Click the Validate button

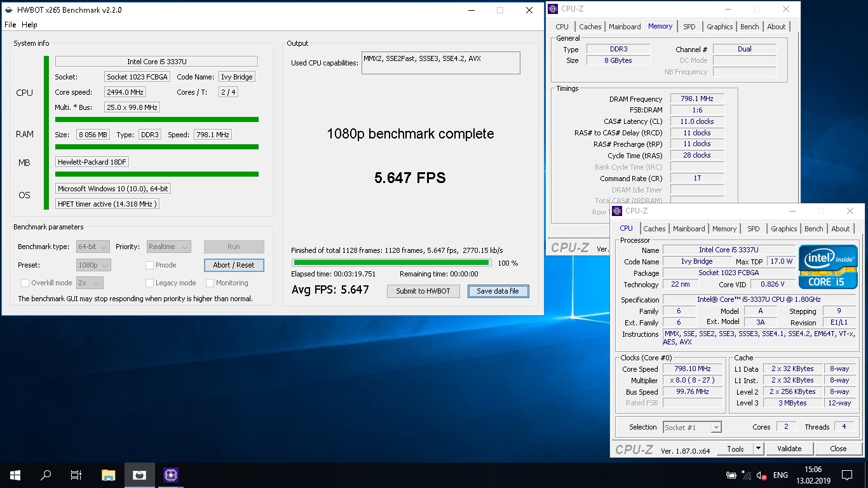789,449
